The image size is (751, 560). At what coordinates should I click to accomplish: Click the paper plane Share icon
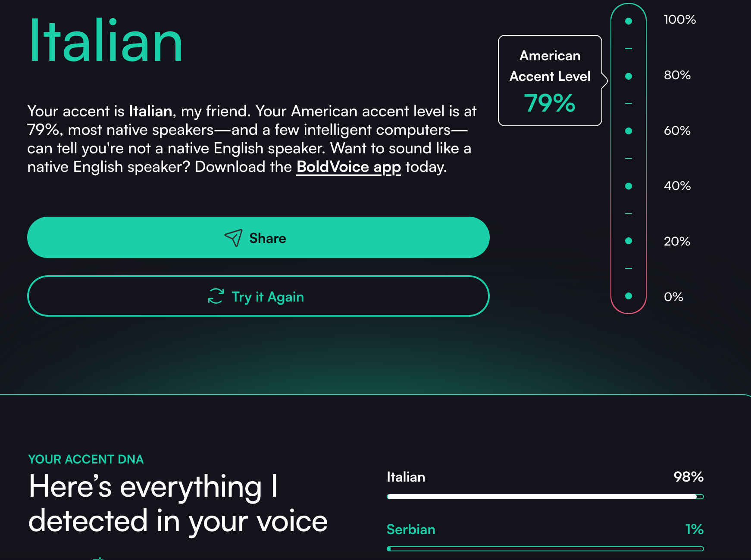click(x=233, y=238)
